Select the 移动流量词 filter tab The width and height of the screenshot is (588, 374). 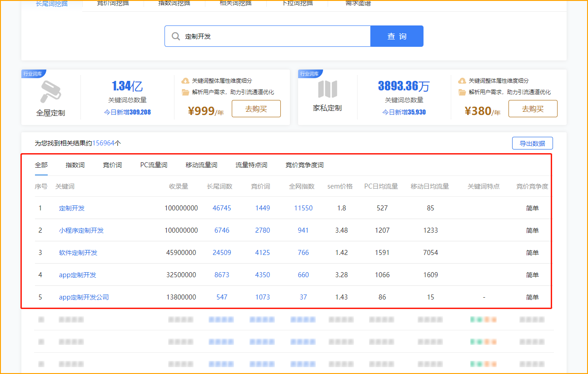(201, 165)
